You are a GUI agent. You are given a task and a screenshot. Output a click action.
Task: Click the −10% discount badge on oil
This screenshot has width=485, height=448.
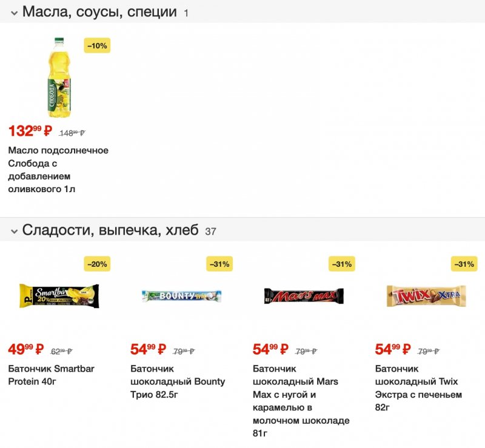97,45
